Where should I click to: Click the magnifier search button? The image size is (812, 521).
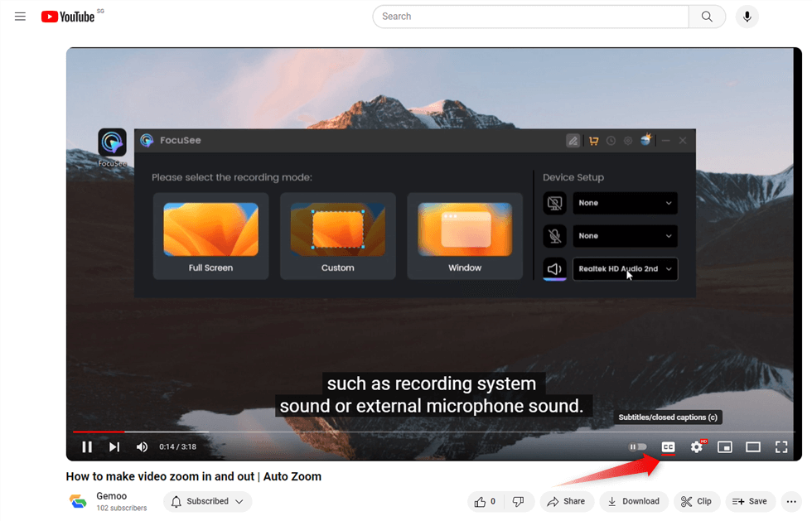click(x=707, y=17)
